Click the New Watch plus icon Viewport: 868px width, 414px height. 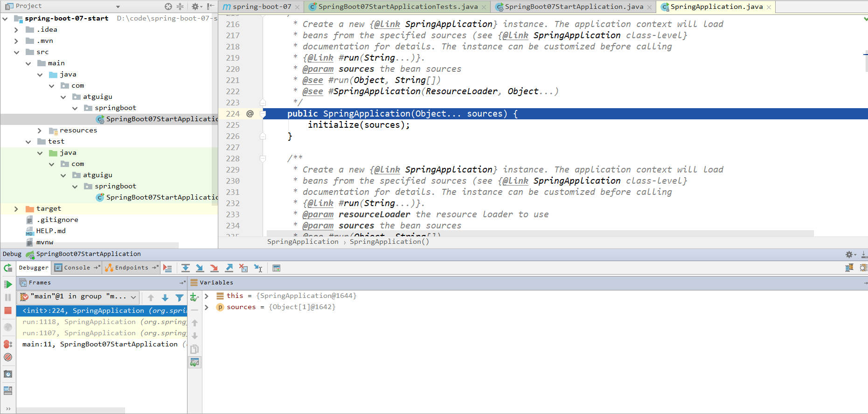click(x=194, y=297)
